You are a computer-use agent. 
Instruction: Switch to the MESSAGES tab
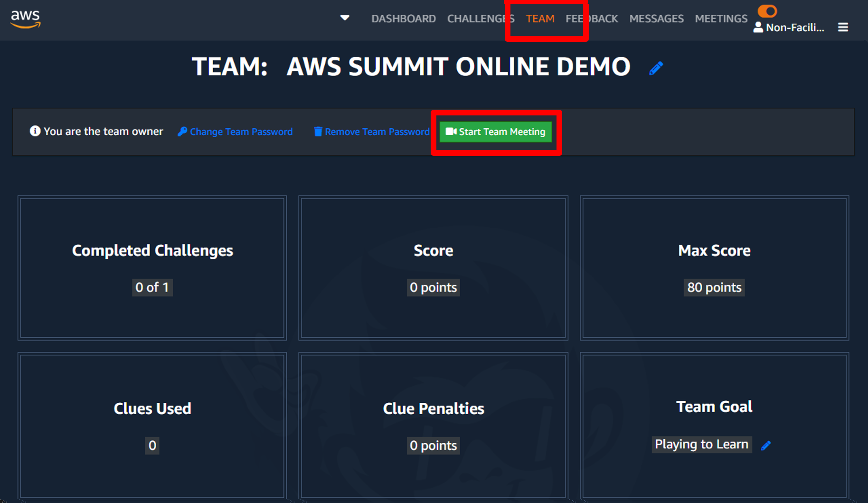(656, 19)
